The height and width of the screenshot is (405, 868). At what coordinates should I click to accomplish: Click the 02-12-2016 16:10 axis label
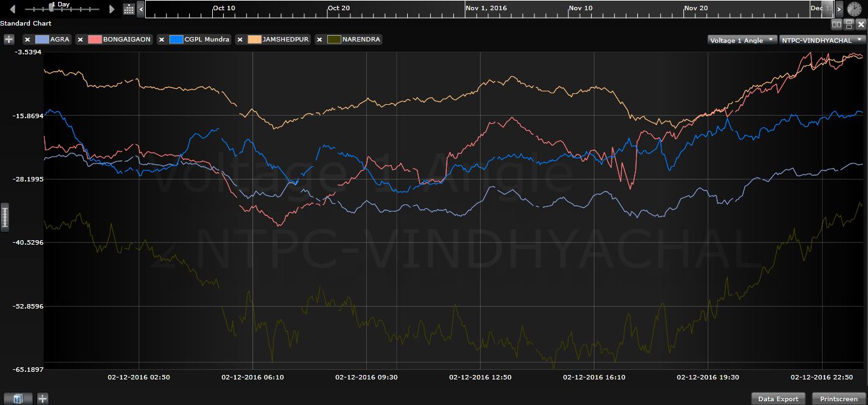(x=594, y=378)
